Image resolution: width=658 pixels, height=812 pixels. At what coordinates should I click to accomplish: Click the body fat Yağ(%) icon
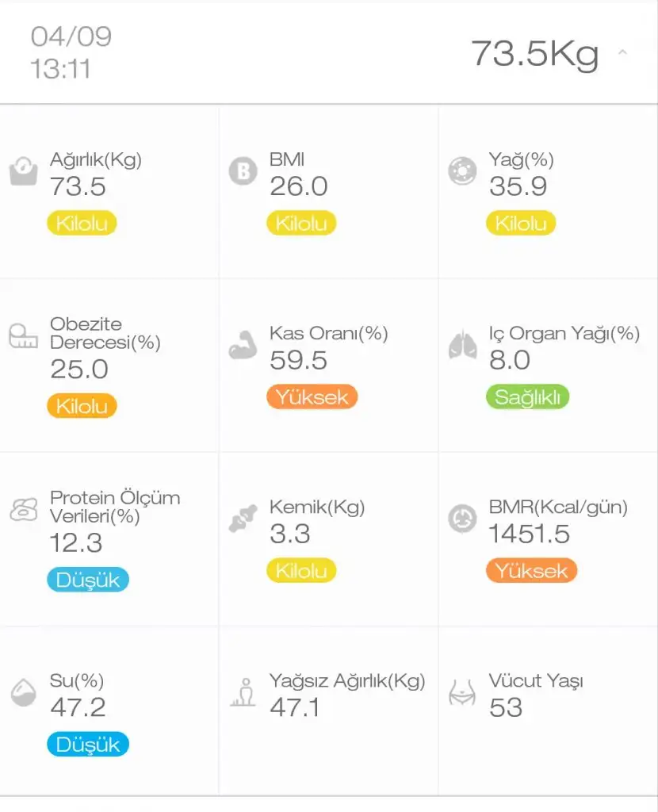click(x=462, y=171)
